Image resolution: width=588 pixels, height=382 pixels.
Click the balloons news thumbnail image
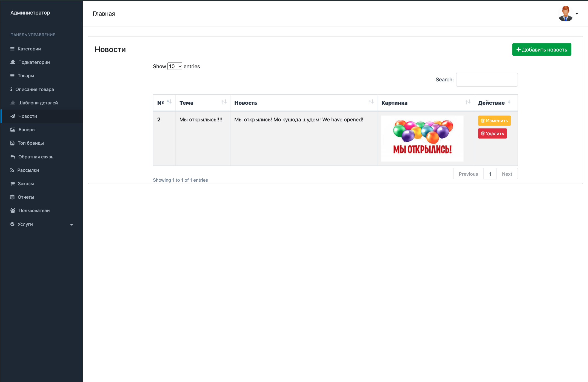coord(422,138)
